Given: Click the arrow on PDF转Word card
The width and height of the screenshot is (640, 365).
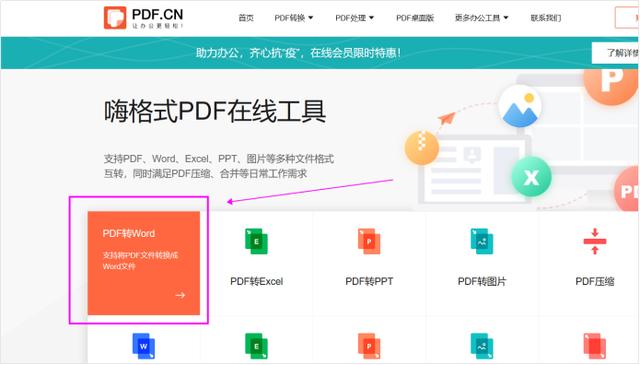Looking at the screenshot, I should (180, 295).
